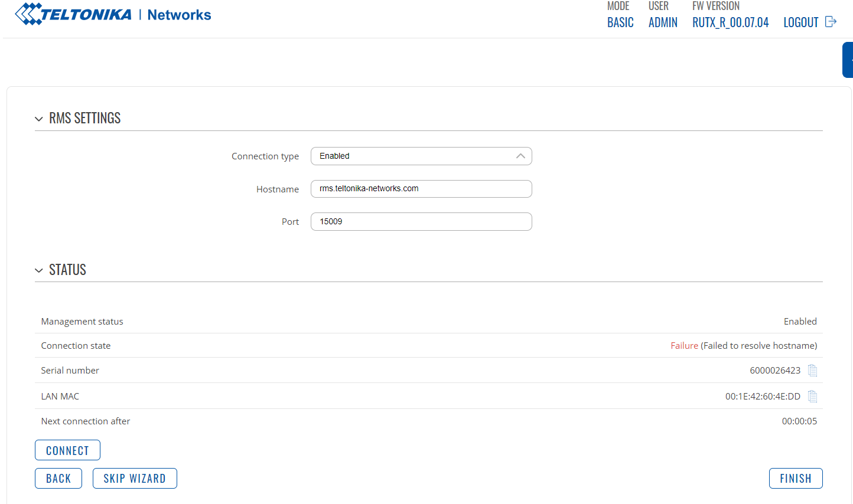Switch mode by clicking BASIC
Image resolution: width=853 pixels, height=504 pixels.
tap(620, 22)
